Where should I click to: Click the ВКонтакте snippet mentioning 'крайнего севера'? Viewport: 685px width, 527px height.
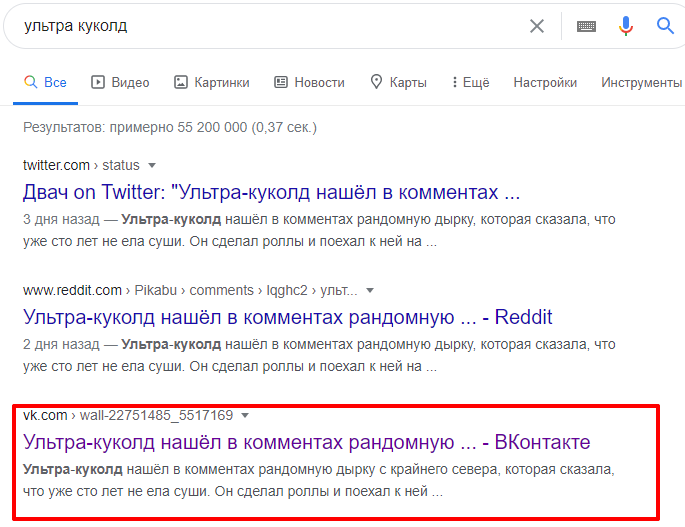pos(318,480)
